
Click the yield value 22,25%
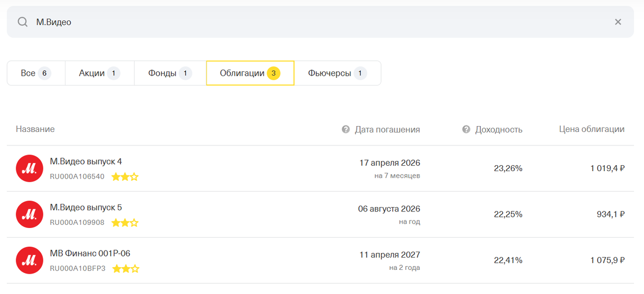pos(508,215)
